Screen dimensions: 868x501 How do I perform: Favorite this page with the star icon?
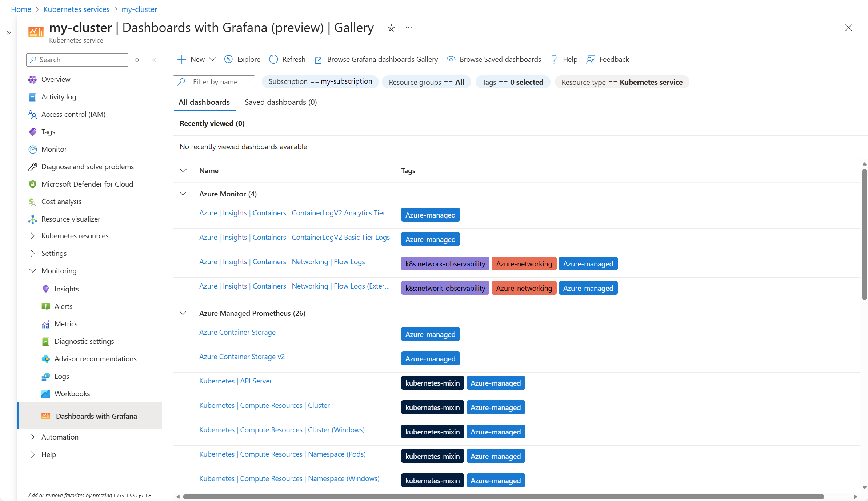391,28
